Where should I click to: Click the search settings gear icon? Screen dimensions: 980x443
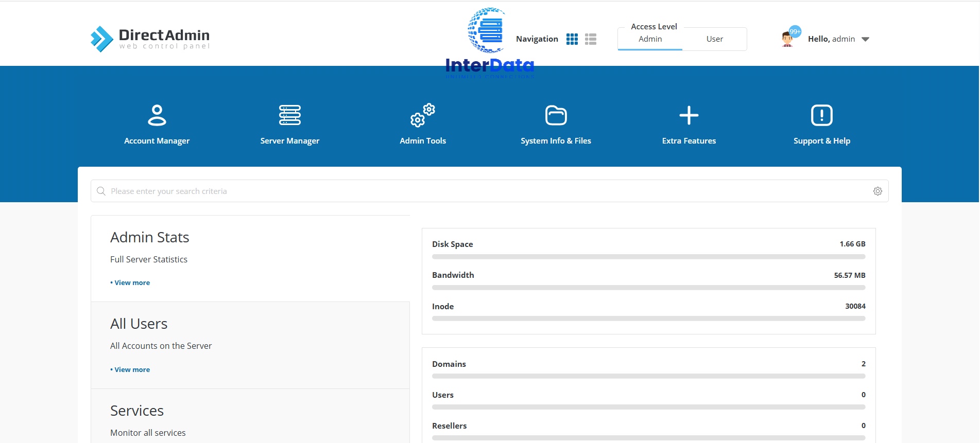(878, 191)
